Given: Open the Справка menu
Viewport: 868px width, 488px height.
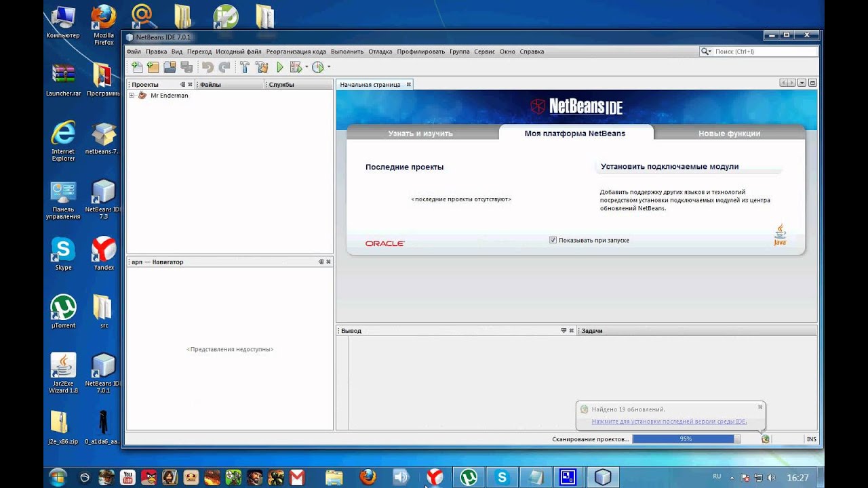Looking at the screenshot, I should click(532, 52).
